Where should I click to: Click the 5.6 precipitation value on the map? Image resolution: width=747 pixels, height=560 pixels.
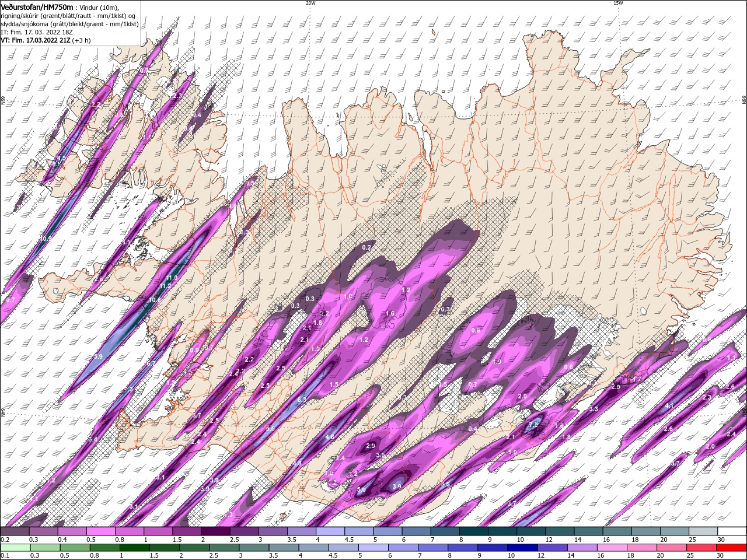pos(270,429)
